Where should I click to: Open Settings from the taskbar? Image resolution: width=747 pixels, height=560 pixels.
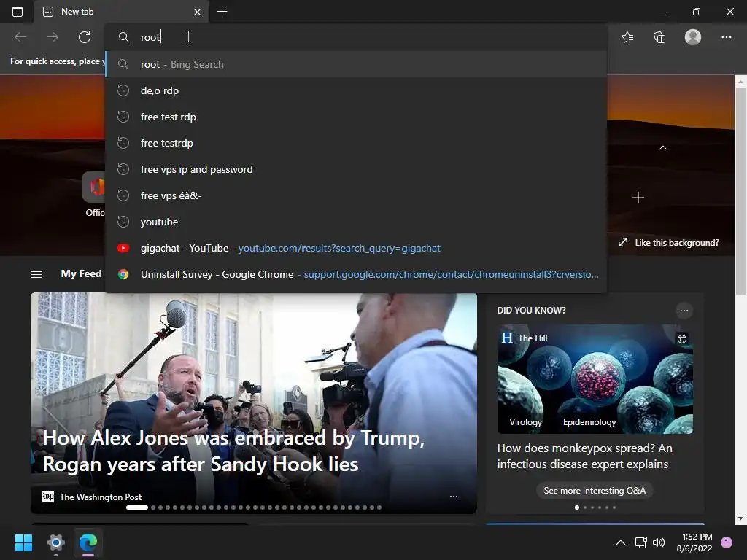point(55,542)
